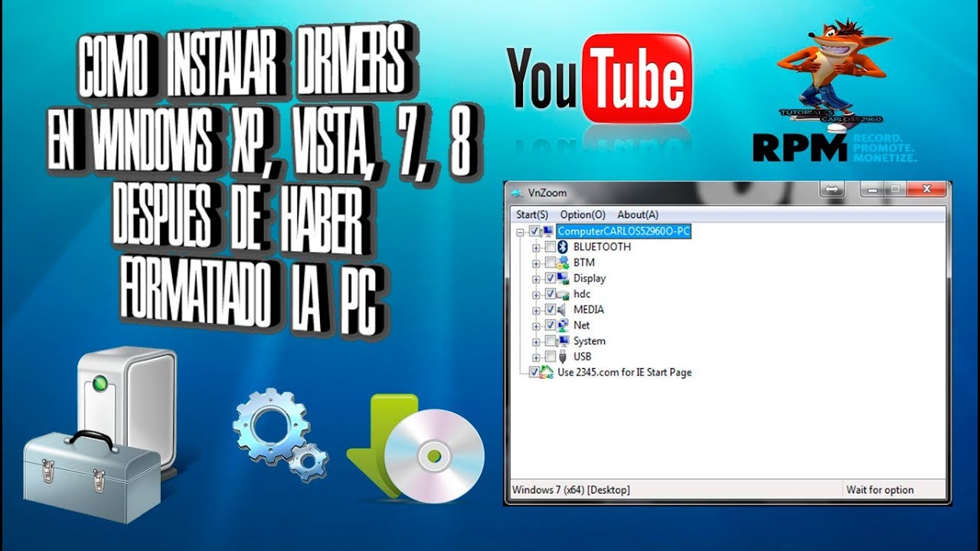The image size is (980, 551).
Task: Click the Display monitor icon
Action: pos(563,278)
